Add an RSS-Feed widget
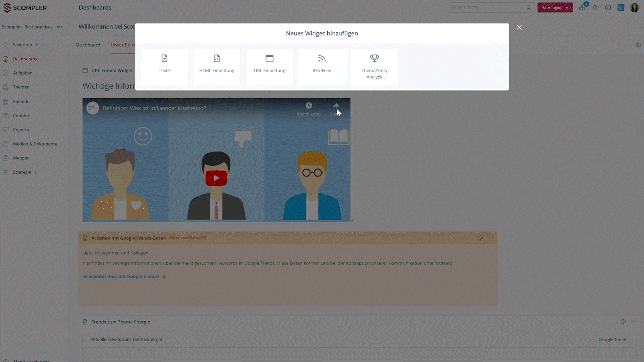 coord(322,67)
